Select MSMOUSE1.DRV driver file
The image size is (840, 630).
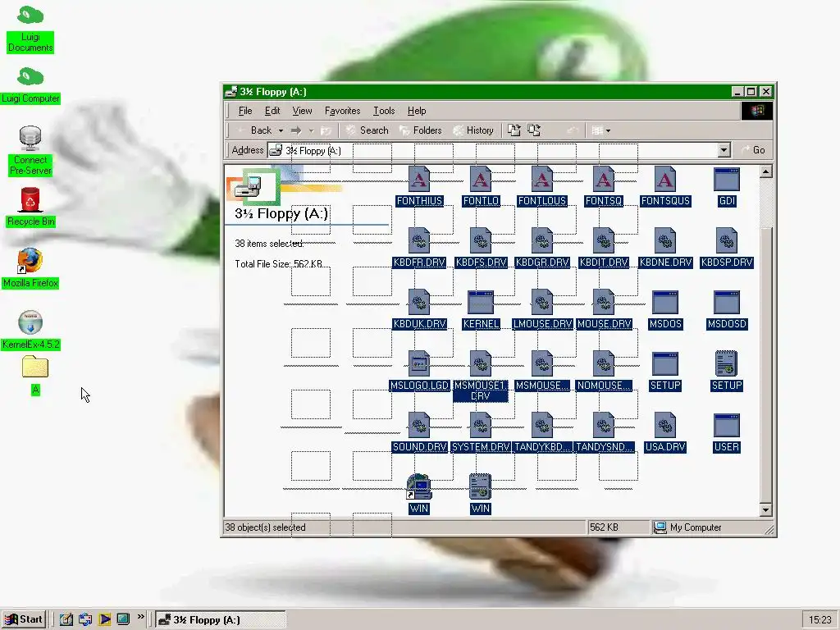pos(481,375)
